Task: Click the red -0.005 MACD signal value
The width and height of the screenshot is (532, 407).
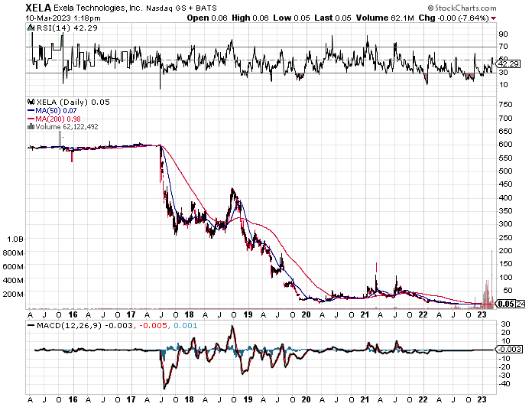Action: click(152, 326)
